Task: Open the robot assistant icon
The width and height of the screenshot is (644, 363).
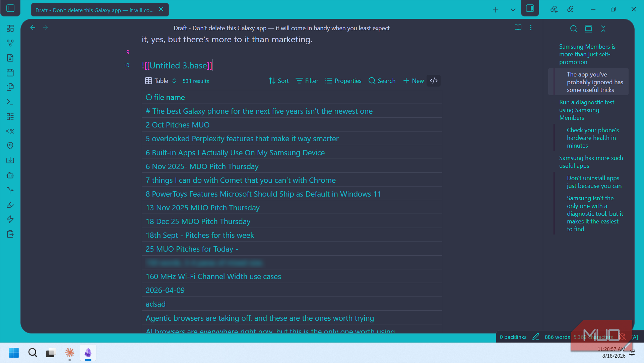Action: coord(10,175)
